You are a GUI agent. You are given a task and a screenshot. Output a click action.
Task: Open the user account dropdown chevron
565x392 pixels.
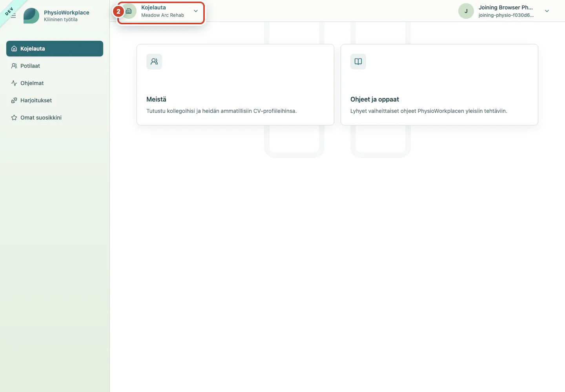click(547, 11)
